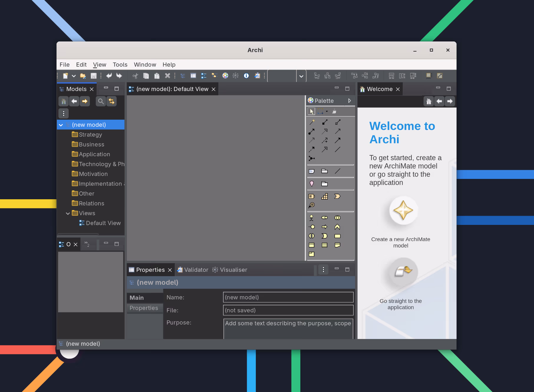
Task: Select the Business Function element
Action: coord(337,227)
